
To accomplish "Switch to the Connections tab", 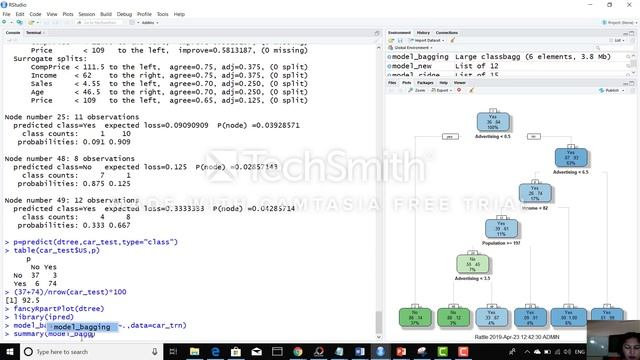I will pos(447,33).
